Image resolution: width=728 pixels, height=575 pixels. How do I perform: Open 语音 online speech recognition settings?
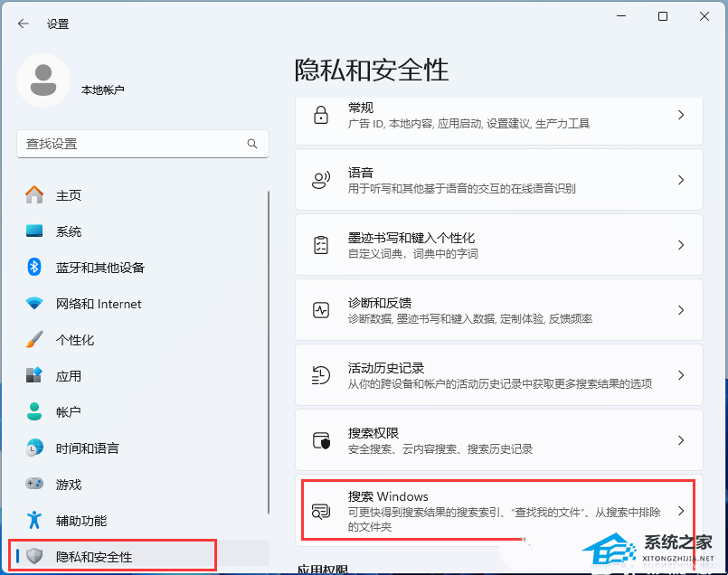tap(498, 180)
